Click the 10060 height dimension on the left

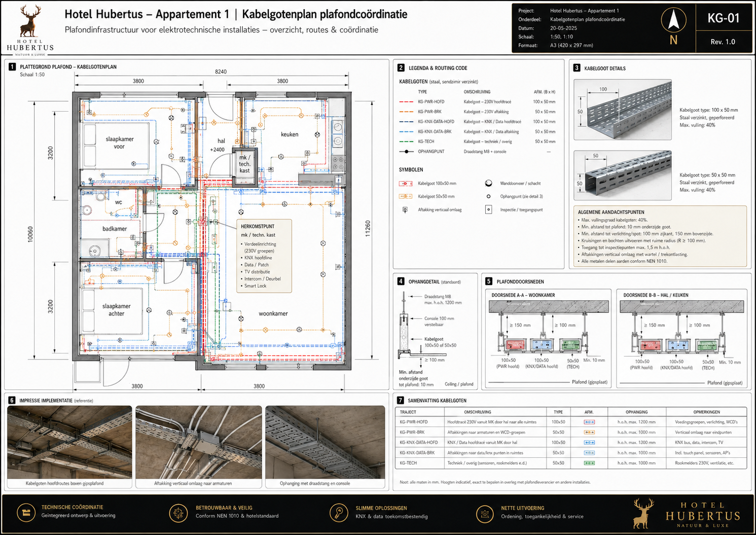click(30, 234)
